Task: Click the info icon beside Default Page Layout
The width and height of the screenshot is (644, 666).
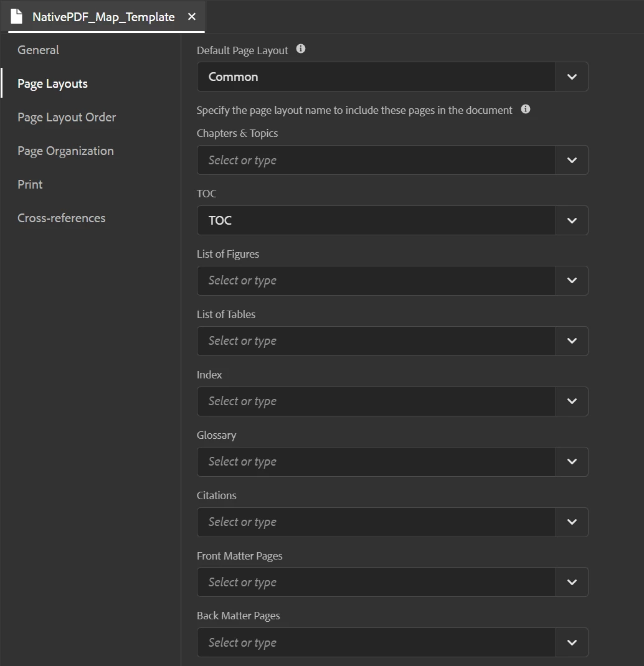Action: click(301, 49)
